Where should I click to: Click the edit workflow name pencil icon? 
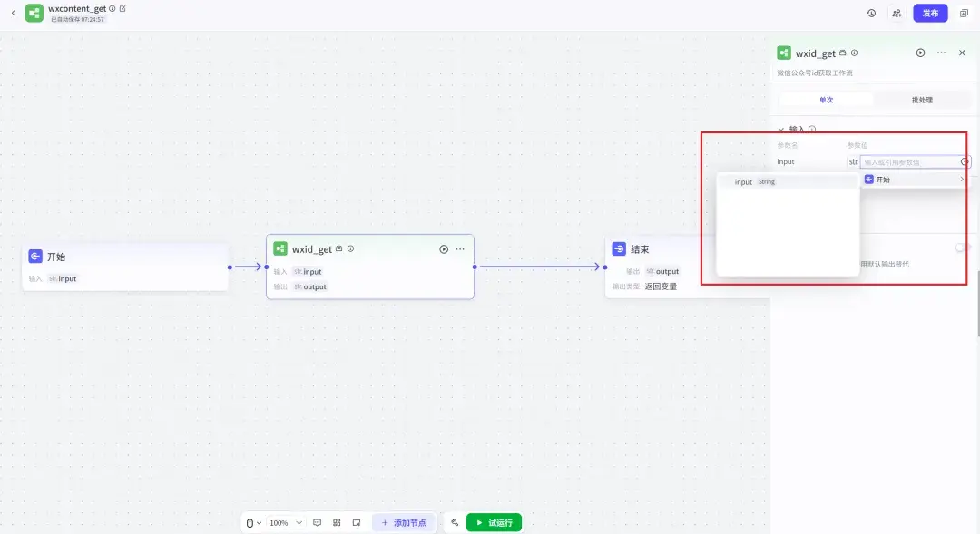[x=122, y=9]
